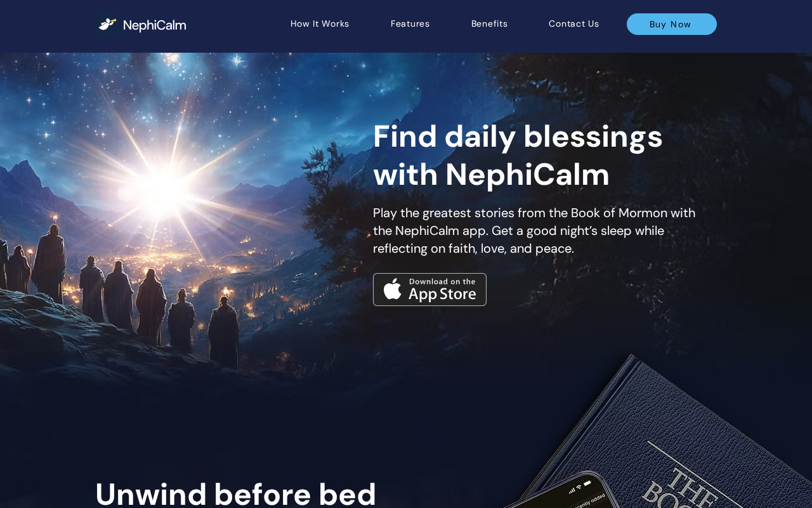Tap the Download on the App Store badge
Viewport: 812px width, 508px height.
pos(429,290)
